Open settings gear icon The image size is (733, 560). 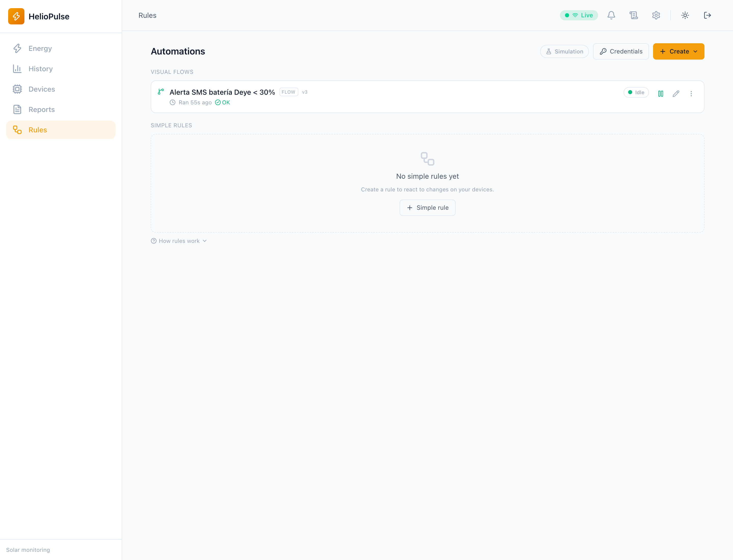pos(656,15)
